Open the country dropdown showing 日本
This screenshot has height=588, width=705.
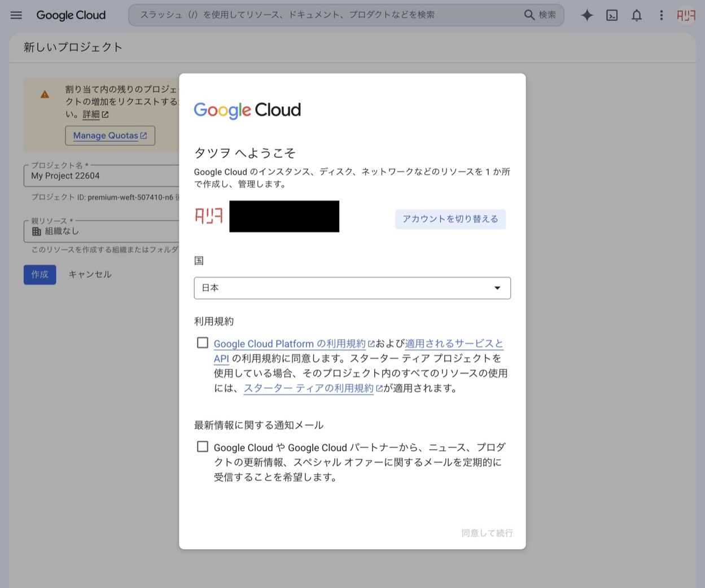click(x=352, y=288)
